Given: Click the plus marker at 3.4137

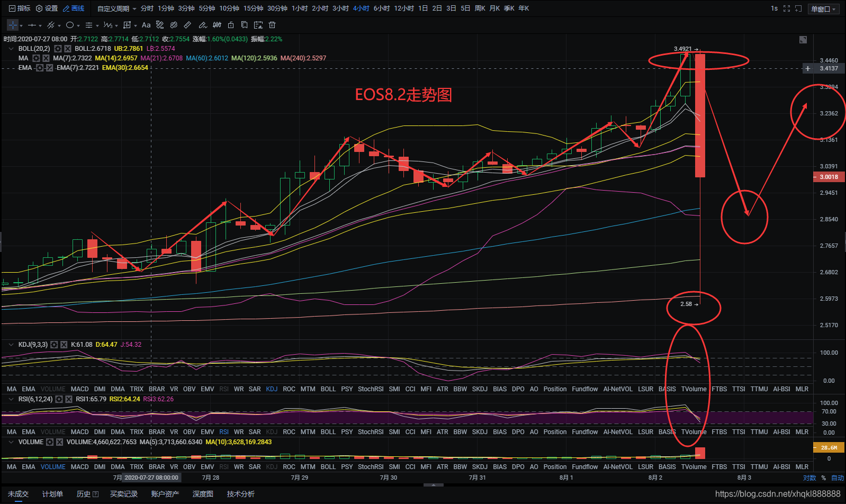Looking at the screenshot, I should point(808,68).
